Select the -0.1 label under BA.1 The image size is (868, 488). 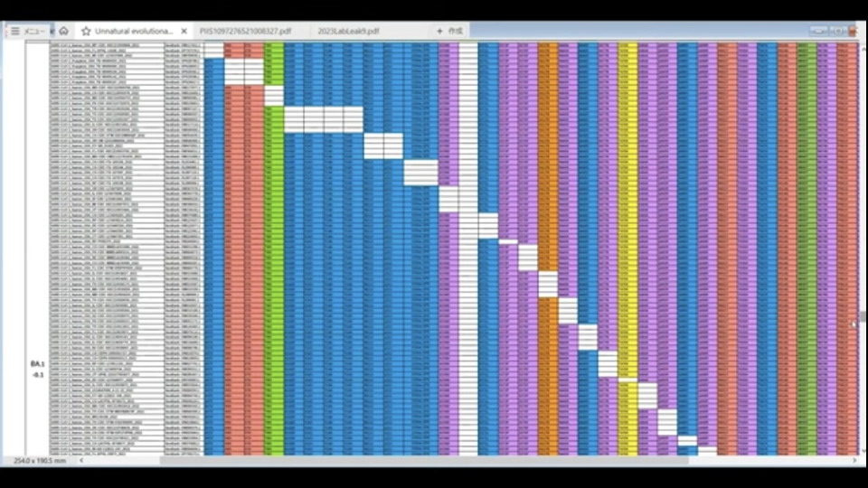coord(38,374)
